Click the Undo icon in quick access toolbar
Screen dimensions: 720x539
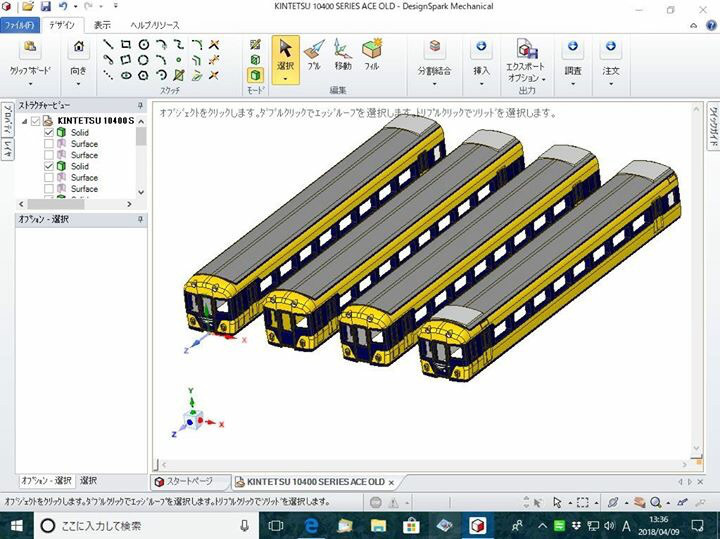[63, 6]
